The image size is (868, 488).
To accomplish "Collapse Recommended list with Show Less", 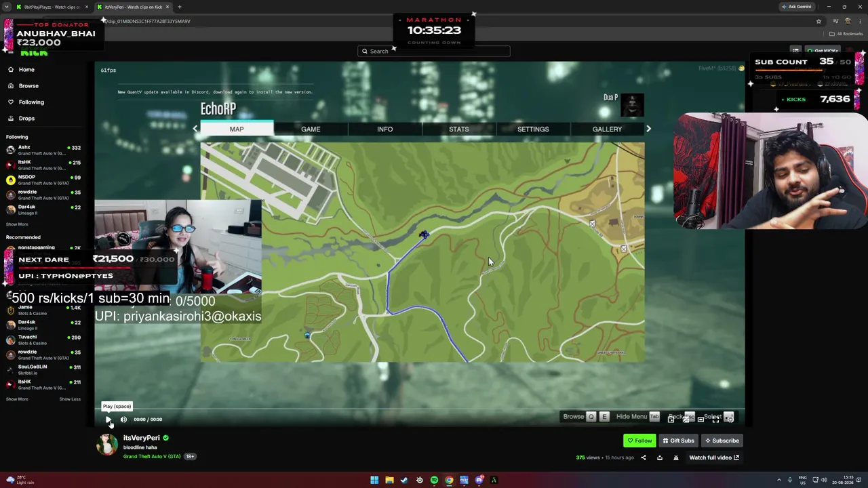I will [x=70, y=399].
